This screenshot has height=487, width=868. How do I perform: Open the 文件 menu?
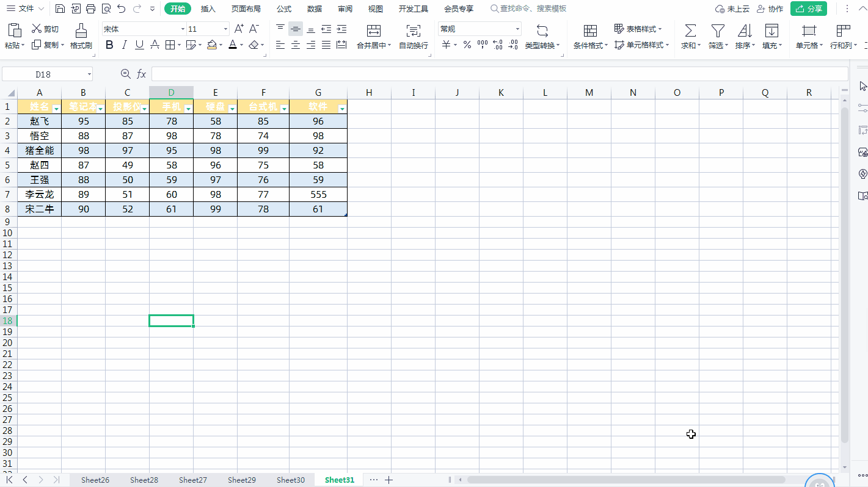coord(25,9)
